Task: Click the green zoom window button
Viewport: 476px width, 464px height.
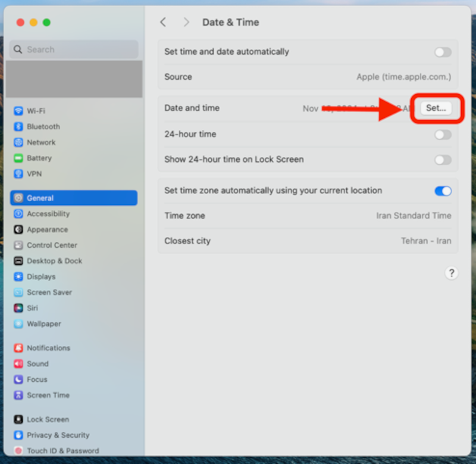Action: pos(46,22)
